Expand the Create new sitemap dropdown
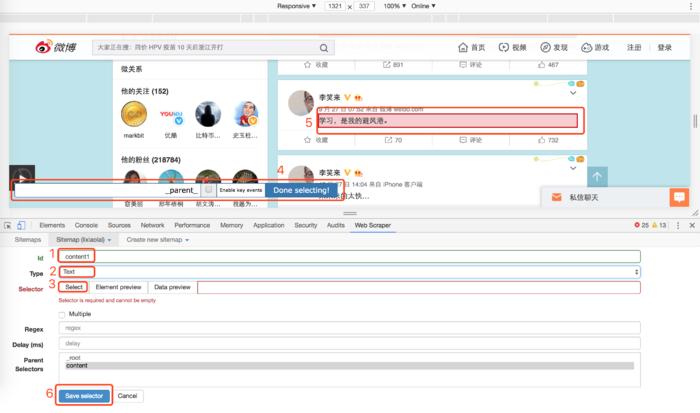The width and height of the screenshot is (700, 413). pyautogui.click(x=156, y=240)
